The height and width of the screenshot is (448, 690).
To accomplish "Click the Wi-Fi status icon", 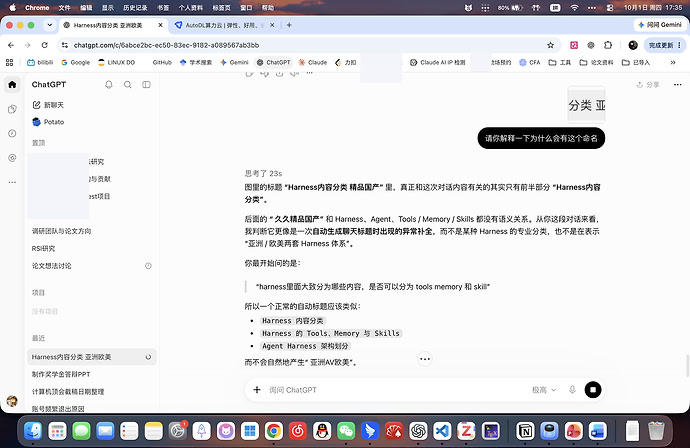I will pos(574,7).
